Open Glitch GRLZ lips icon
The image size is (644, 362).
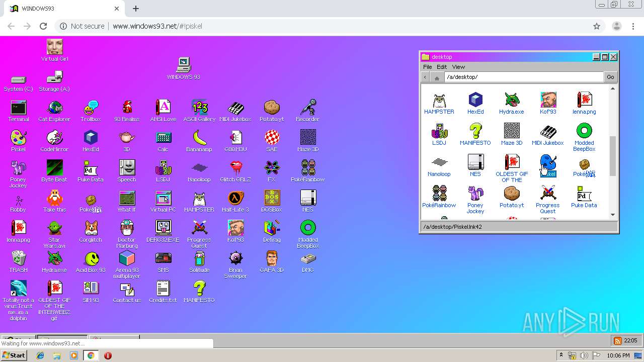click(235, 171)
